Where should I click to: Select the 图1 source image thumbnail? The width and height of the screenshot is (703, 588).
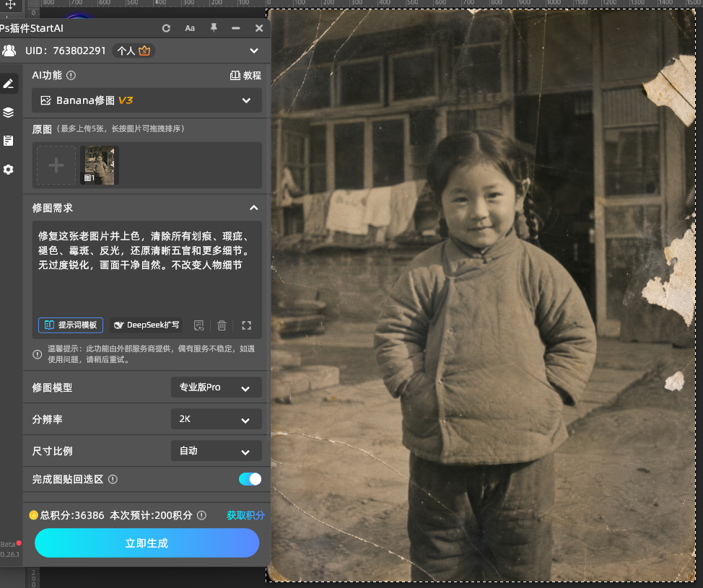click(x=100, y=165)
